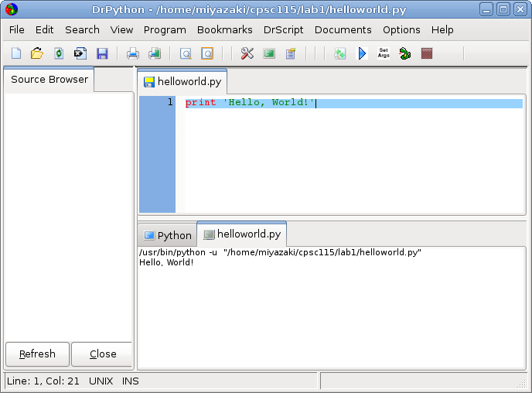Switch to the Python prompt tab
Screen dimensions: 532x393
click(167, 235)
